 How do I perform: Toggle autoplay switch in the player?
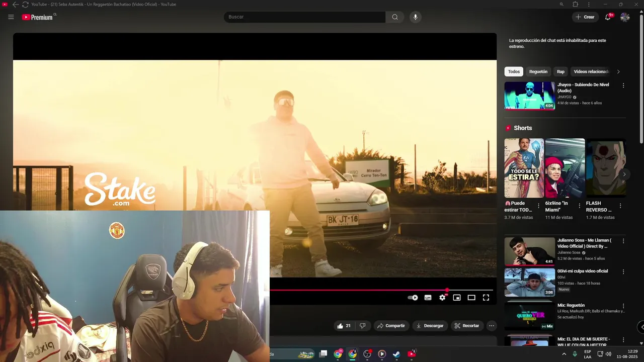[413, 298]
